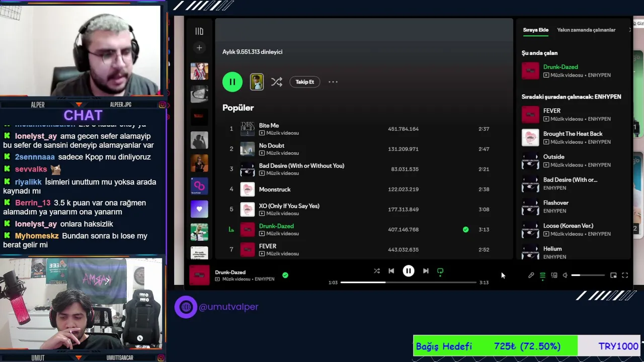Open the pink infinity logo playlist
This screenshot has height=362, width=644.
pyautogui.click(x=199, y=186)
